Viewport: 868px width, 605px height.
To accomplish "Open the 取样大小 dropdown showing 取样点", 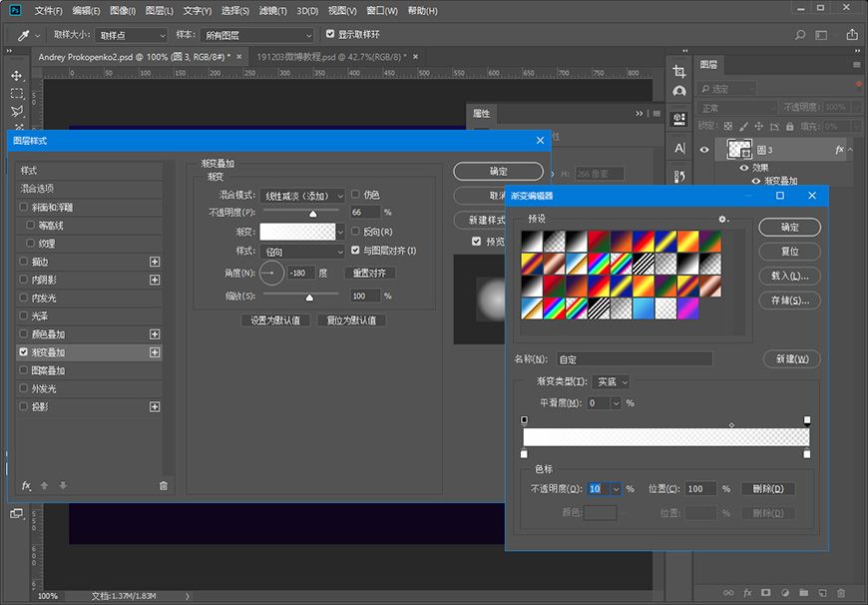I will (x=131, y=36).
